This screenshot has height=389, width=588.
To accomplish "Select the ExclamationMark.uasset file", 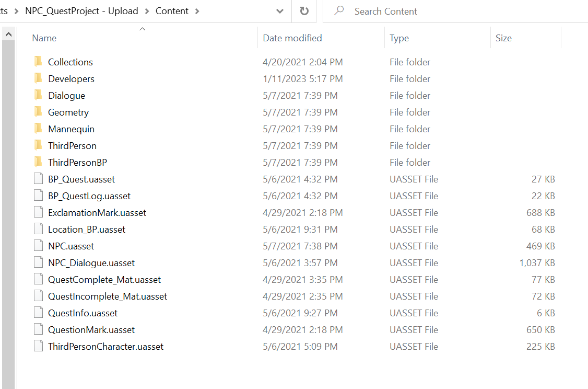I will click(x=97, y=213).
